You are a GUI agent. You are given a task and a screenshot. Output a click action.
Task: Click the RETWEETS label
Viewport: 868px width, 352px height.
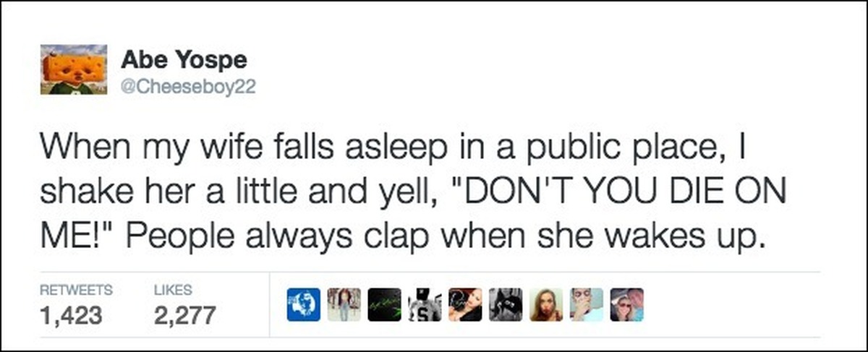(76, 291)
